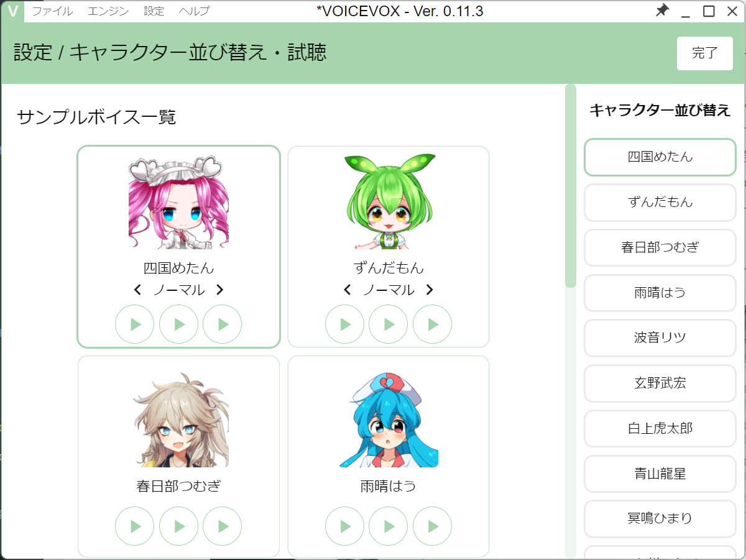Switch 四国めたん to previous voice style
The height and width of the screenshot is (560, 746).
[x=138, y=290]
